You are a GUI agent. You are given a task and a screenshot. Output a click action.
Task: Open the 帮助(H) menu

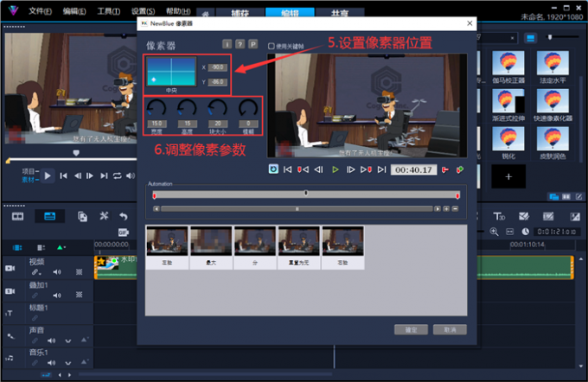pyautogui.click(x=178, y=11)
